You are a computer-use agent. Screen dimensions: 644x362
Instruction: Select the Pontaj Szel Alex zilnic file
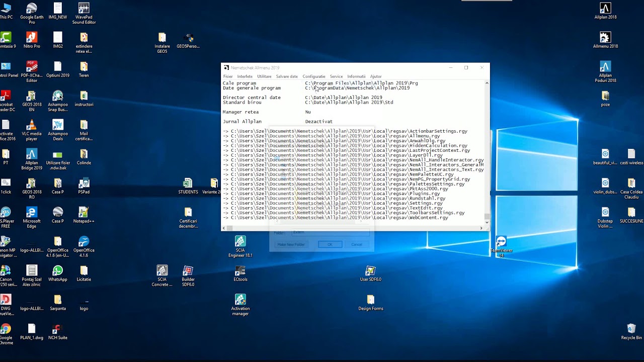click(32, 276)
